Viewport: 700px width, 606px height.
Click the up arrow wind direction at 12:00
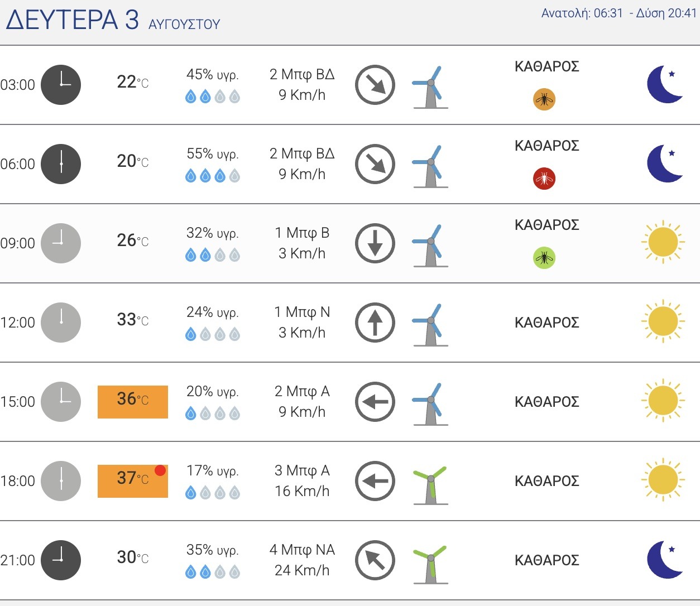[375, 323]
